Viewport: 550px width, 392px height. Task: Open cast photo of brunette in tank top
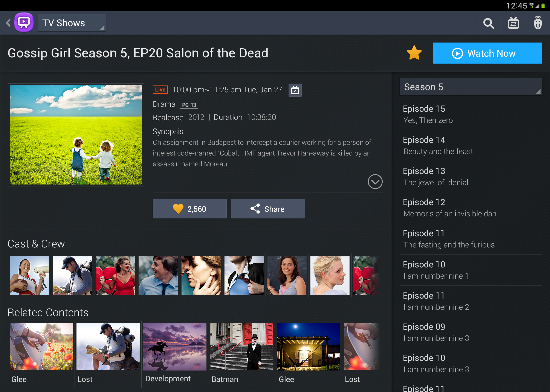pyautogui.click(x=287, y=276)
